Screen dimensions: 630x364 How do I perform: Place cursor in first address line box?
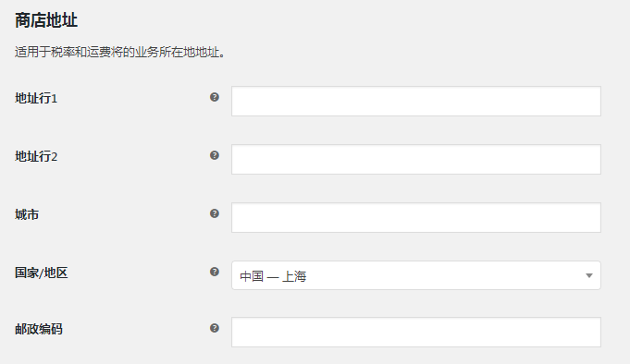tap(416, 101)
